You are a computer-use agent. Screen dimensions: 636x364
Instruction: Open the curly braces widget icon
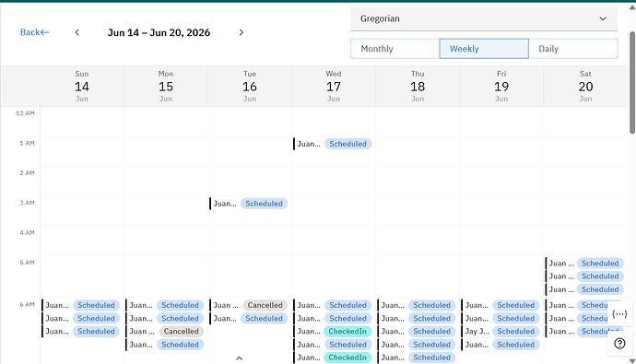tap(619, 313)
